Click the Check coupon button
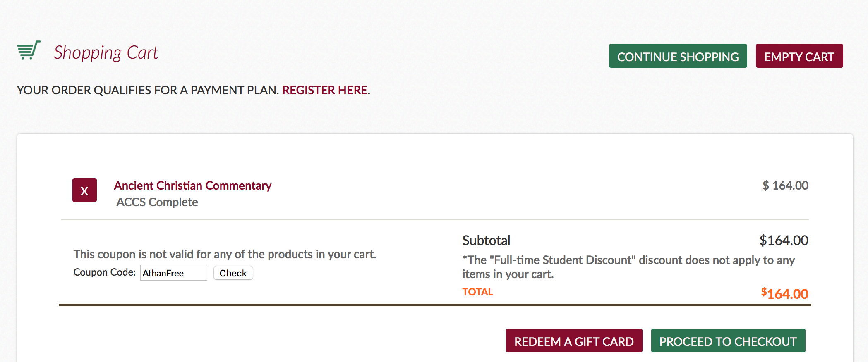This screenshot has height=362, width=868. coord(233,273)
